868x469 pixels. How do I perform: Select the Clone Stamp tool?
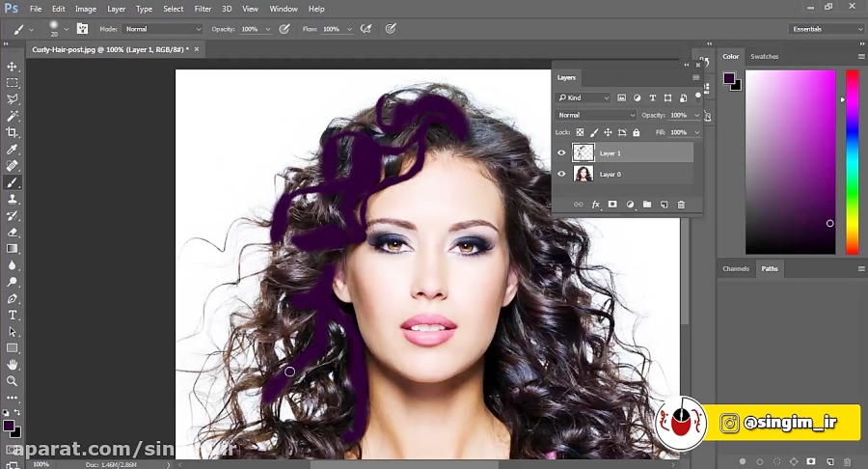click(x=13, y=199)
